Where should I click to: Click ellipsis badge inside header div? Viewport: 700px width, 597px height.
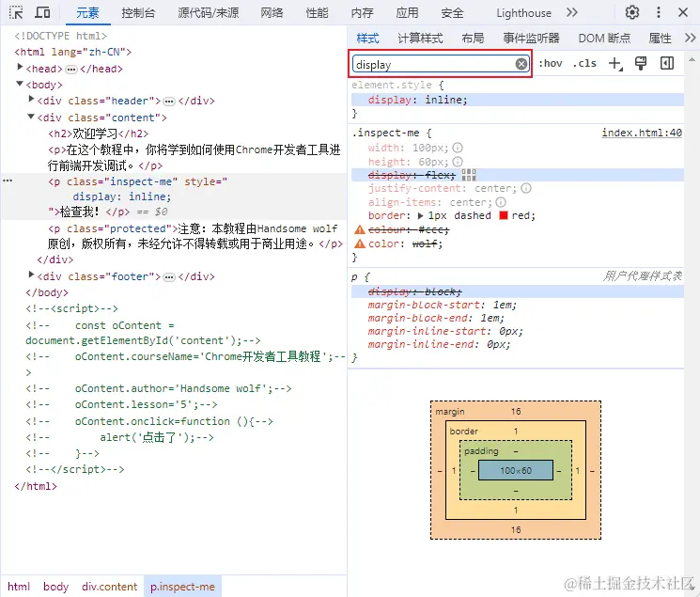pos(169,102)
